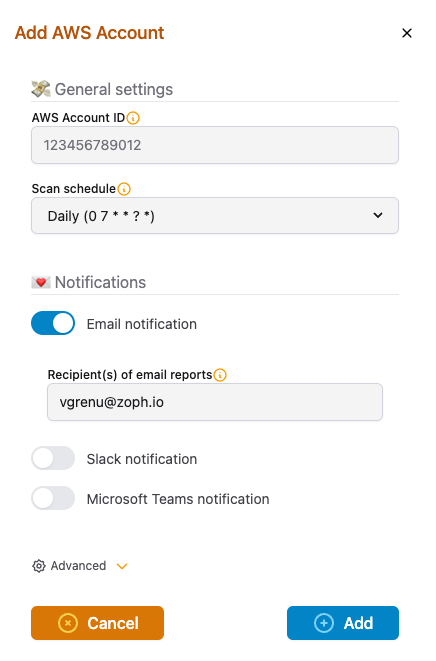Screen dimensions: 436x661
Task: Close the Add AWS Account dialog
Action: 407,33
